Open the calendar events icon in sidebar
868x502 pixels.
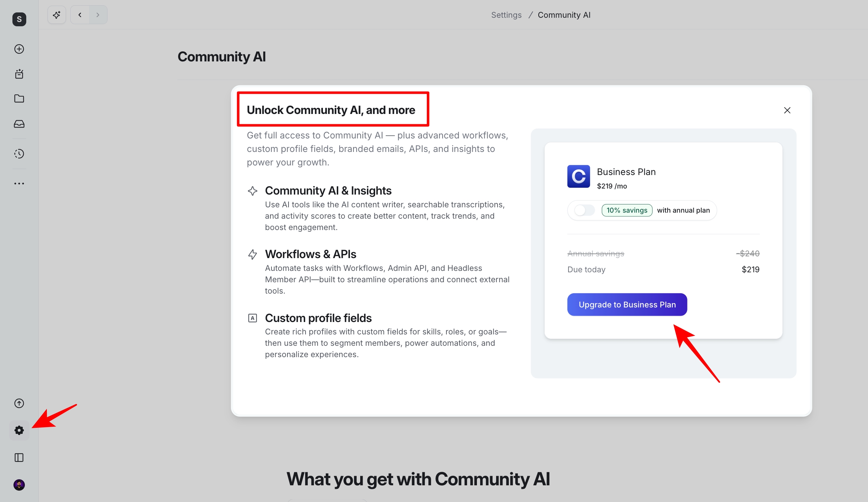19,74
